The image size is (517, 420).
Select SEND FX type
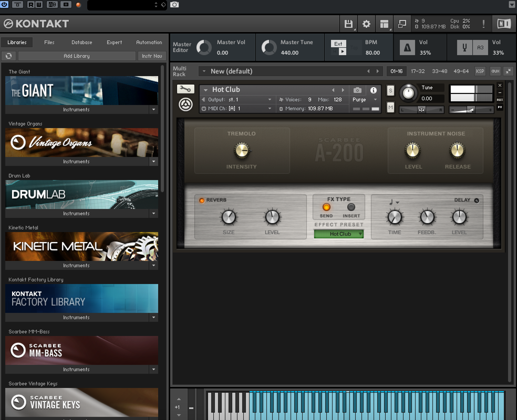(326, 207)
